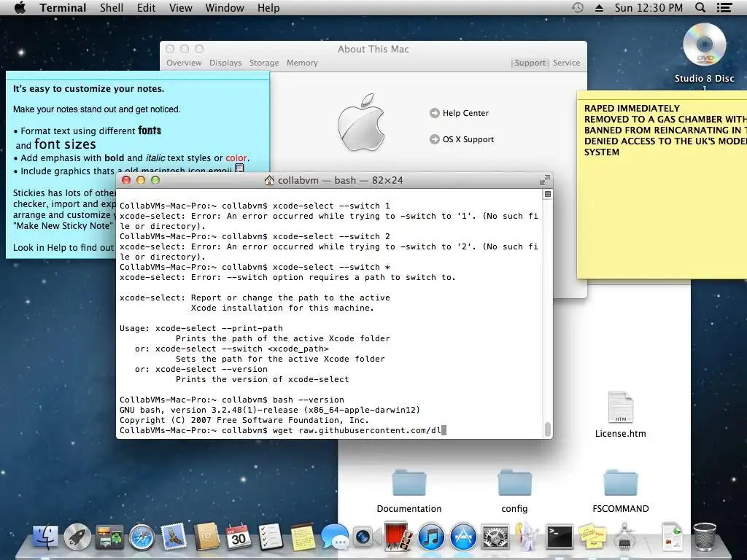
Task: Open Notification Center list icon
Action: click(724, 7)
